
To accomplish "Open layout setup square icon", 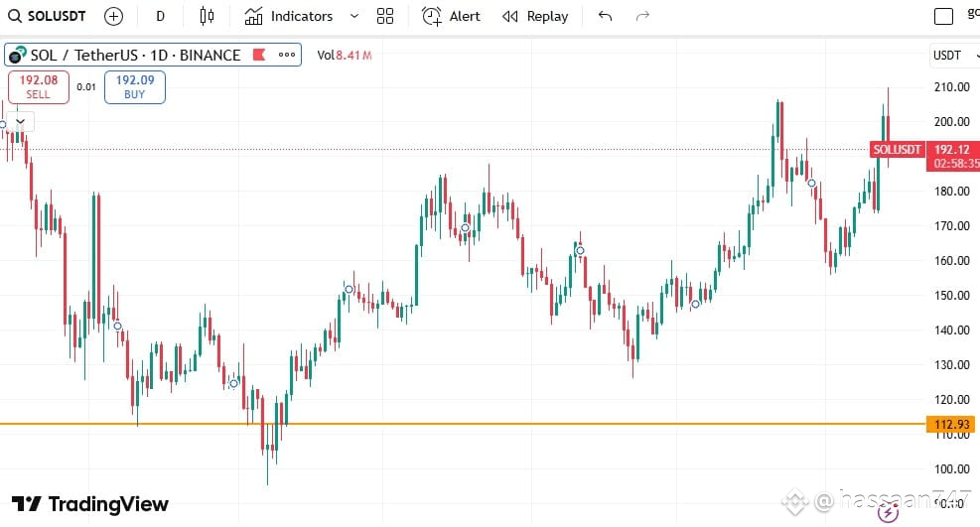I will 943,16.
